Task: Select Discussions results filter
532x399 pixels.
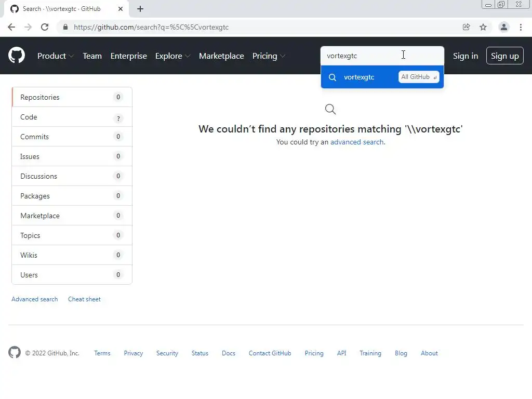Action: pyautogui.click(x=72, y=176)
